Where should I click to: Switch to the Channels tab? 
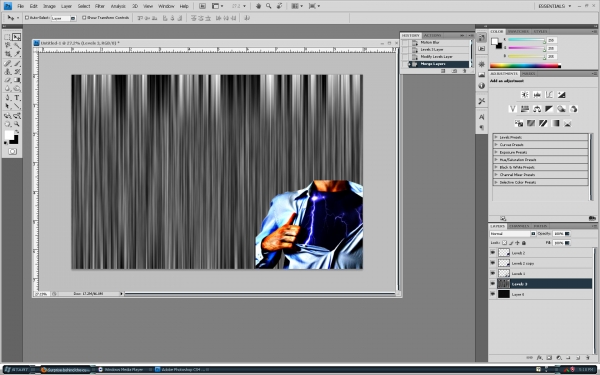[x=519, y=226]
